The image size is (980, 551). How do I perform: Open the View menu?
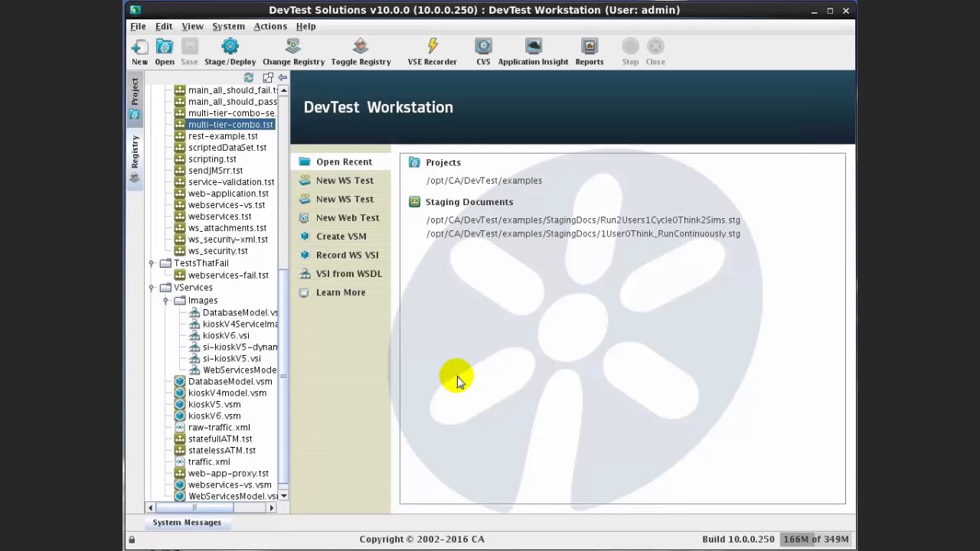[x=192, y=26]
